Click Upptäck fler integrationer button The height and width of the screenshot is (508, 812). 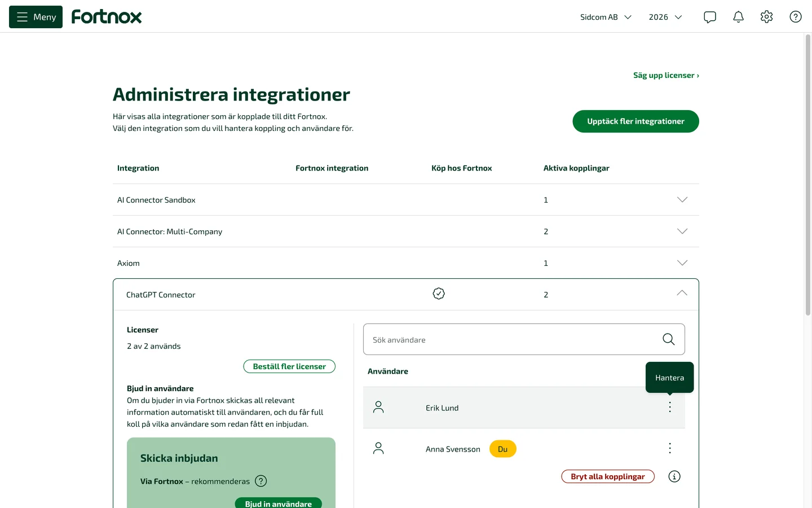click(x=636, y=121)
